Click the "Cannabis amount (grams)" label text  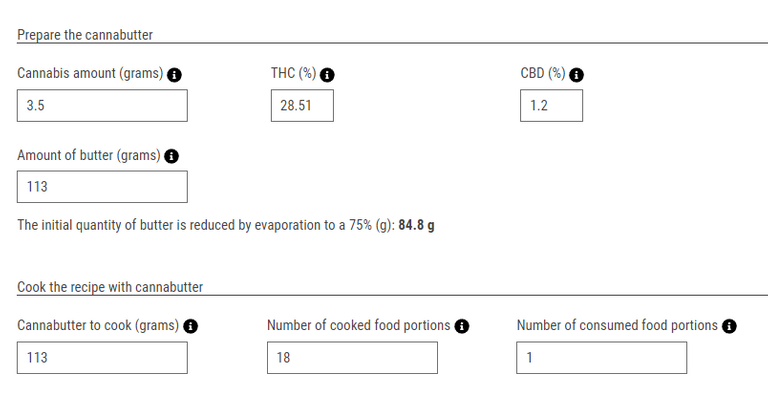pos(90,73)
